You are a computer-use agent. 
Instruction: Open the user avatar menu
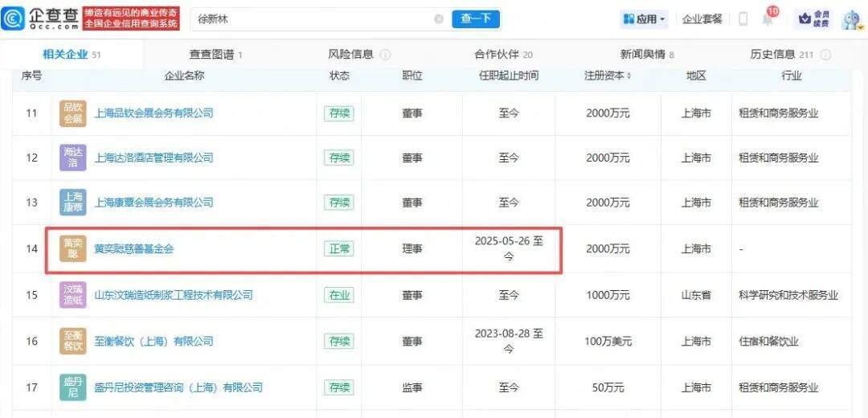(851, 19)
